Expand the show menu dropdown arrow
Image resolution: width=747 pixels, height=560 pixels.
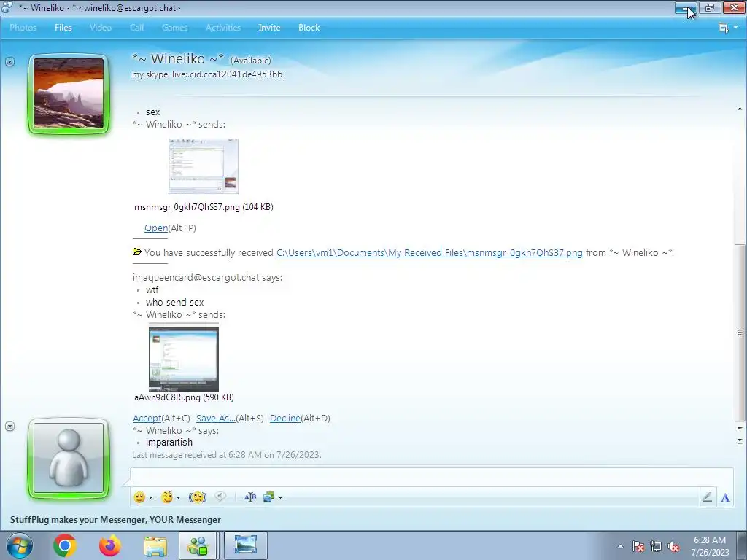pos(735,28)
